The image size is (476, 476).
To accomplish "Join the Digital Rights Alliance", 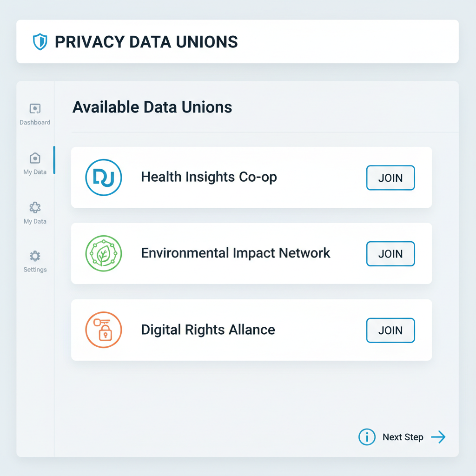I will [x=390, y=330].
